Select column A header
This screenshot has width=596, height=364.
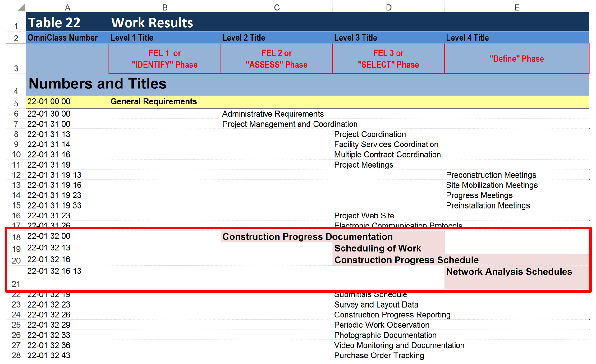coord(67,7)
